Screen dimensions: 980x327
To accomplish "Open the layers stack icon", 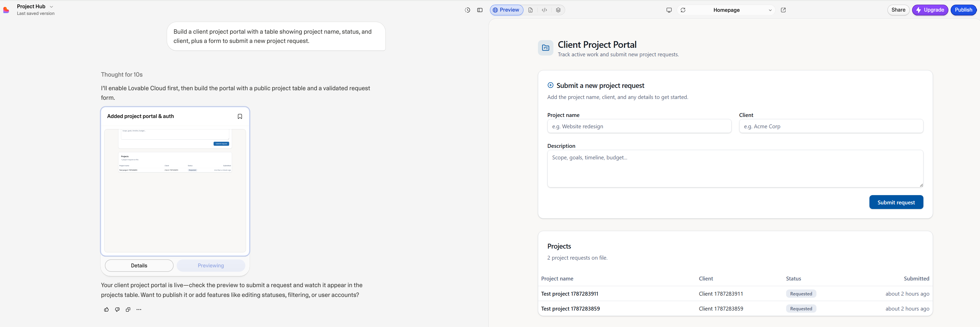I will [x=558, y=10].
